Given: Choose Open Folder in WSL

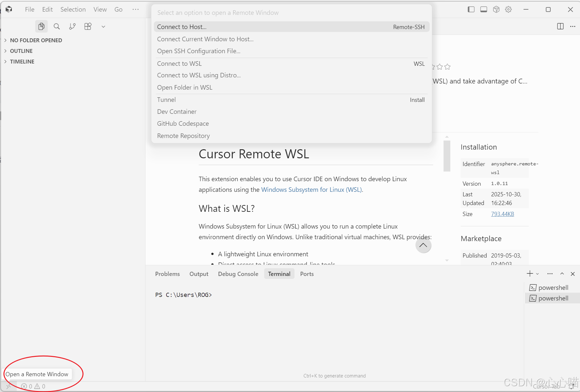Looking at the screenshot, I should 292,87.
